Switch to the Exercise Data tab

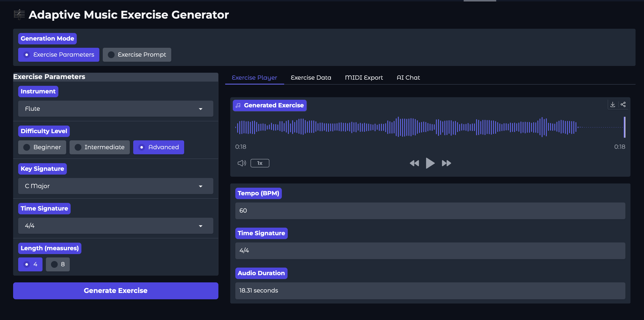click(x=311, y=78)
